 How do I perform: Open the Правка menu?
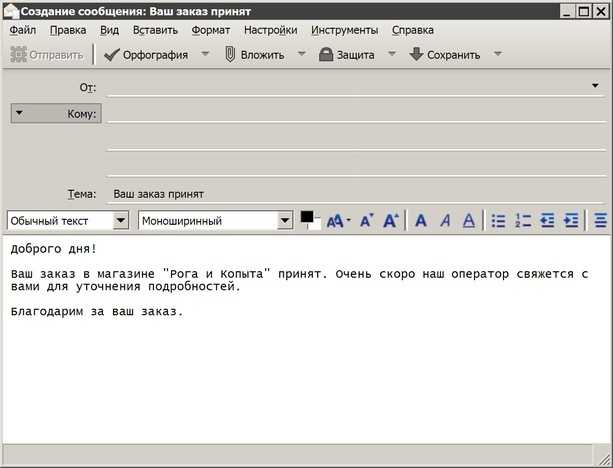(68, 30)
